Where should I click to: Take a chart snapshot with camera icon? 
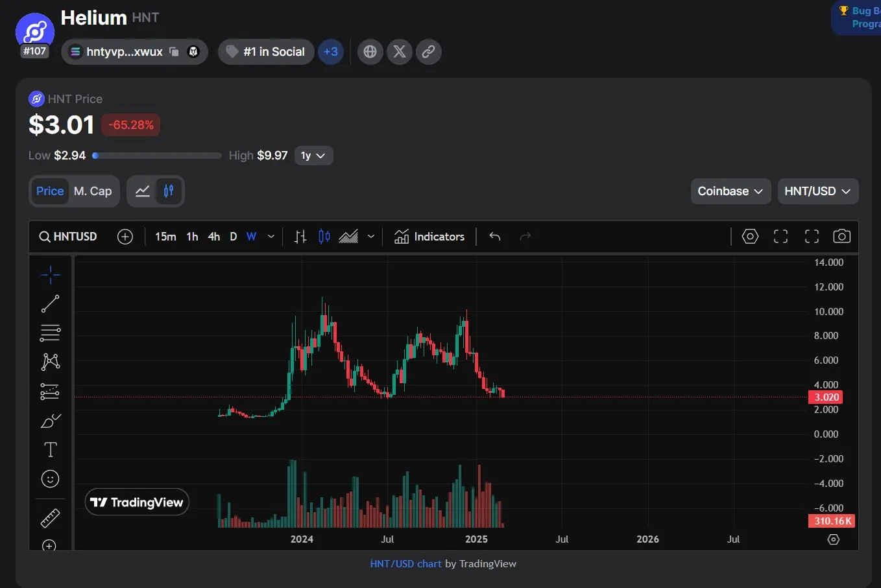click(841, 237)
